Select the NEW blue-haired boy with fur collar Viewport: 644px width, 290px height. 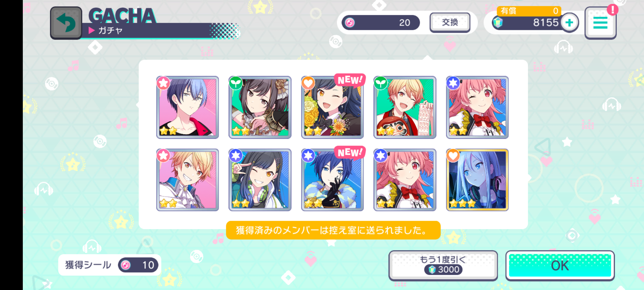click(x=332, y=180)
